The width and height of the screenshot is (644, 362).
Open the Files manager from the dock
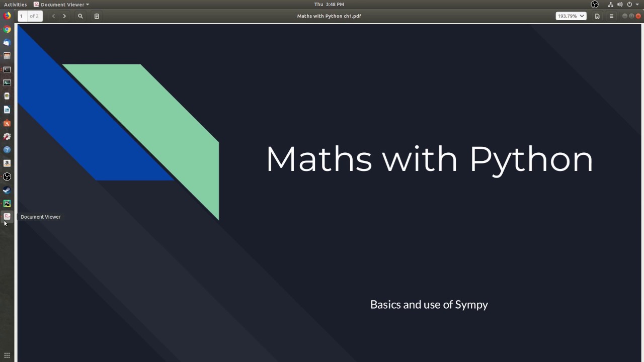tap(7, 56)
